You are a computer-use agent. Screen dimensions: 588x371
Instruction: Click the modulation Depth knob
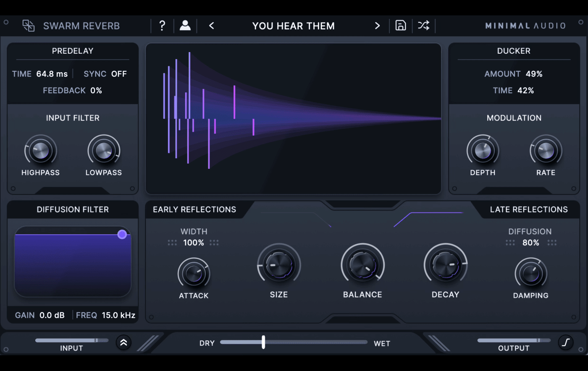tap(483, 150)
